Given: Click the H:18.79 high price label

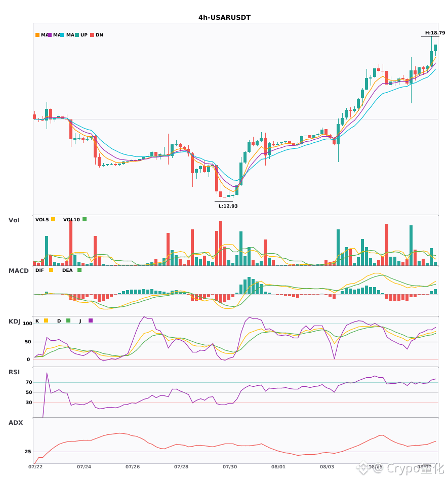Looking at the screenshot, I should pos(435,33).
